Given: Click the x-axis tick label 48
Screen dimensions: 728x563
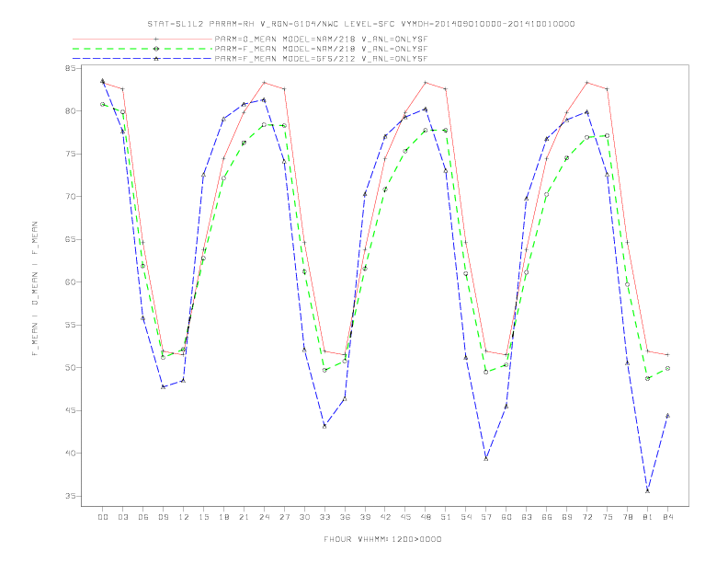Looking at the screenshot, I should [x=426, y=517].
